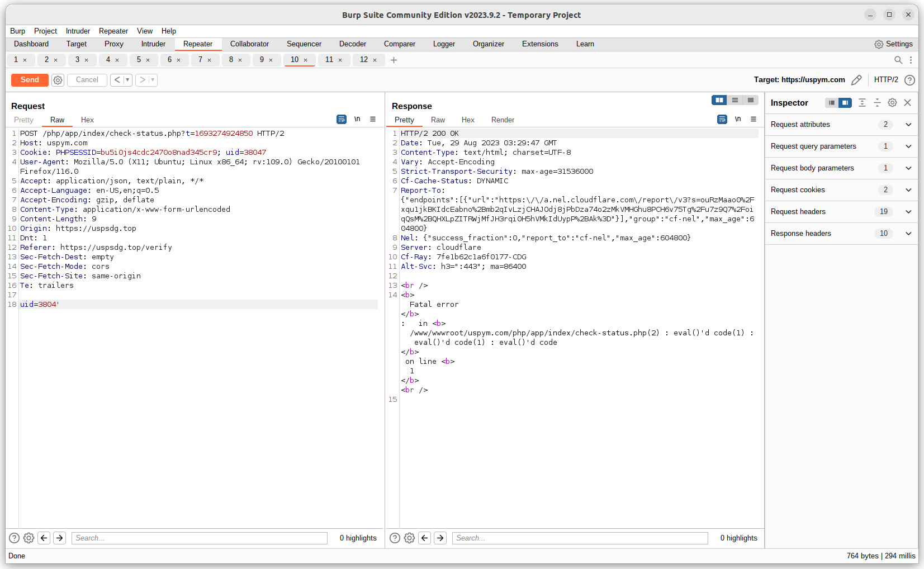This screenshot has height=569, width=924.
Task: Close Repeater tab 10
Action: (305, 60)
